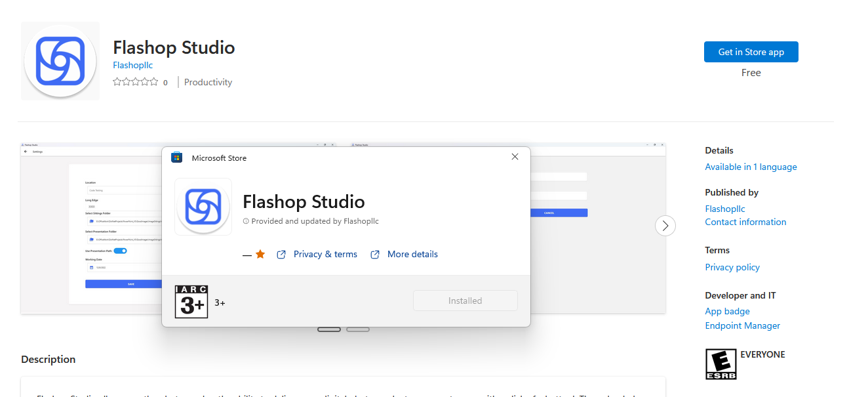Open the 'Available in 1 language' link

(x=751, y=167)
